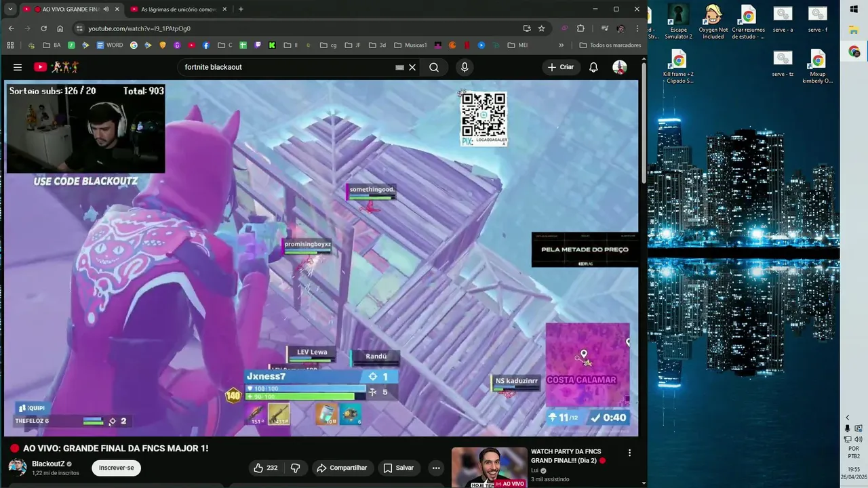Image resolution: width=868 pixels, height=488 pixels.
Task: Open the Twitch bookmark icon
Action: [x=258, y=45]
